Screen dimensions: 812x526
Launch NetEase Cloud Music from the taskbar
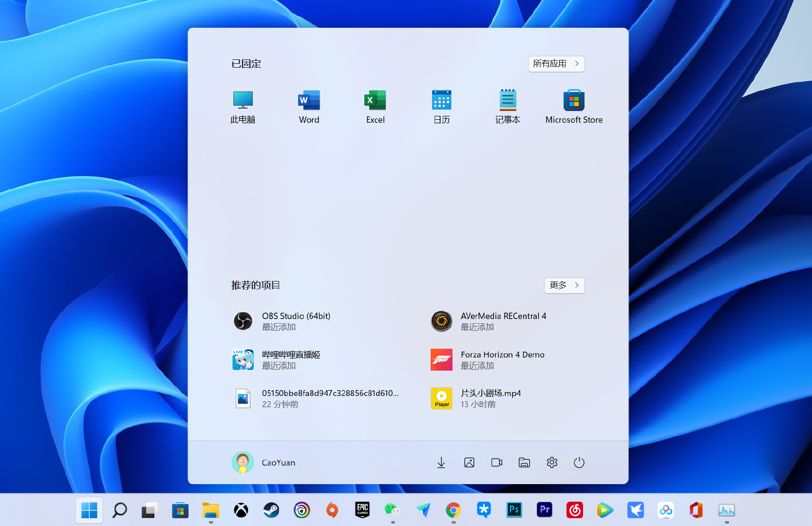pyautogui.click(x=575, y=510)
